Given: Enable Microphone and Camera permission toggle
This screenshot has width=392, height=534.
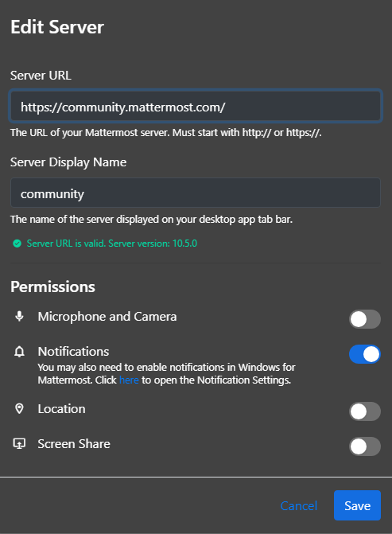Looking at the screenshot, I should pos(365,319).
